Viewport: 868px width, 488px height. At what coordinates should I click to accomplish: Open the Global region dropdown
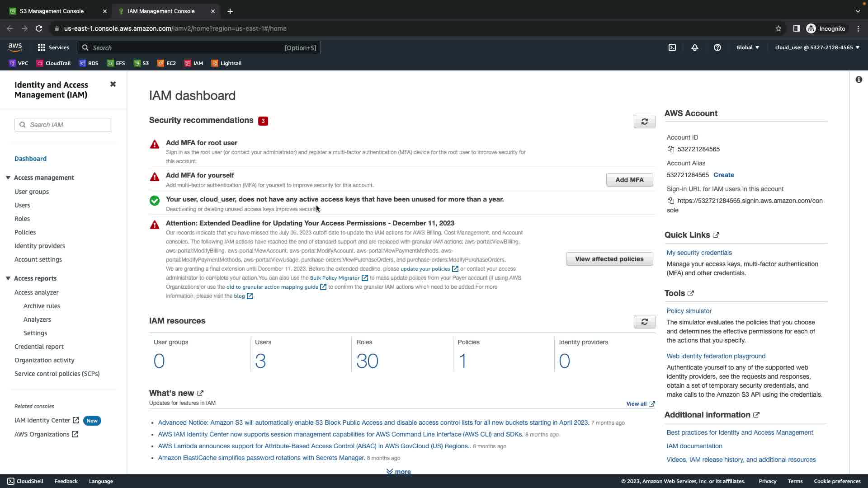coord(748,47)
